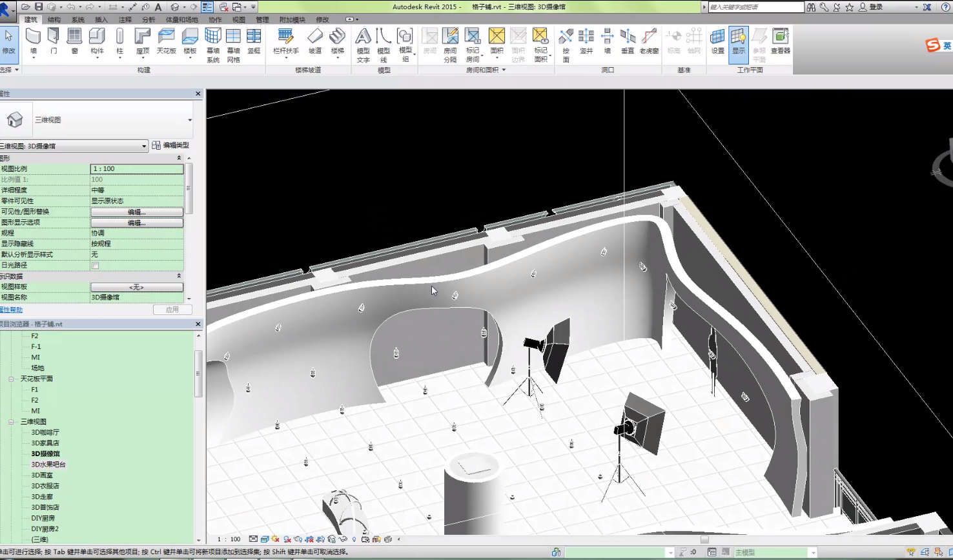953x560 pixels.
Task: Open the 属性帮助 link
Action: pyautogui.click(x=11, y=310)
